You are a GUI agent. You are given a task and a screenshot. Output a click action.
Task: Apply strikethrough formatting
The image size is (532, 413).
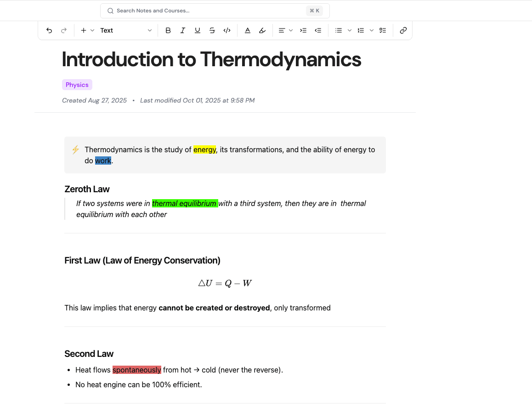[x=212, y=30]
